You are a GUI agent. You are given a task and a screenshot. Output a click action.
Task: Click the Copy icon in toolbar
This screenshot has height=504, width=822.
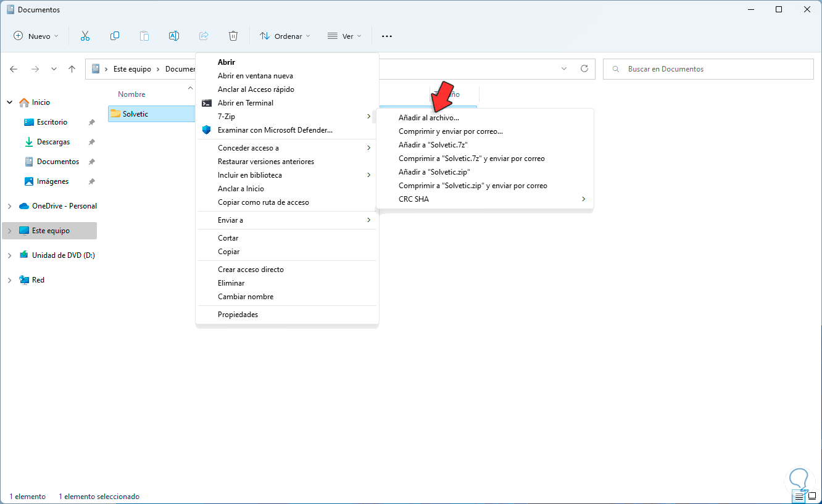(x=115, y=36)
